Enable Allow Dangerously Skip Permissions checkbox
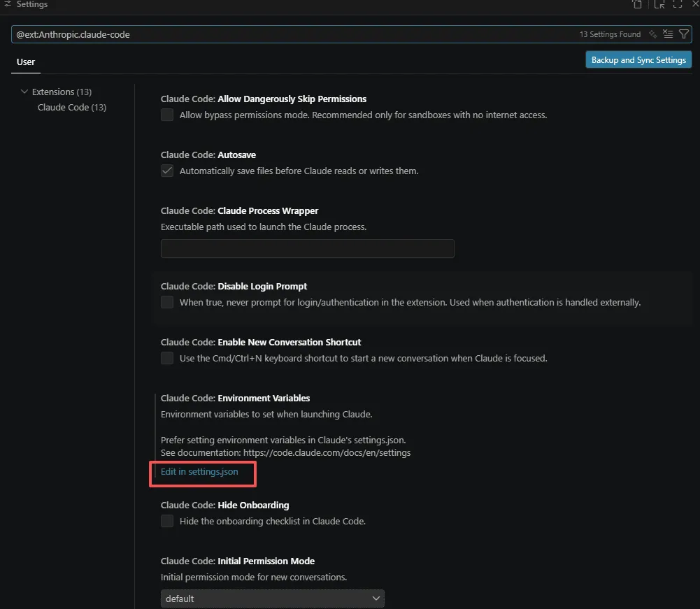The width and height of the screenshot is (700, 609). 167,115
